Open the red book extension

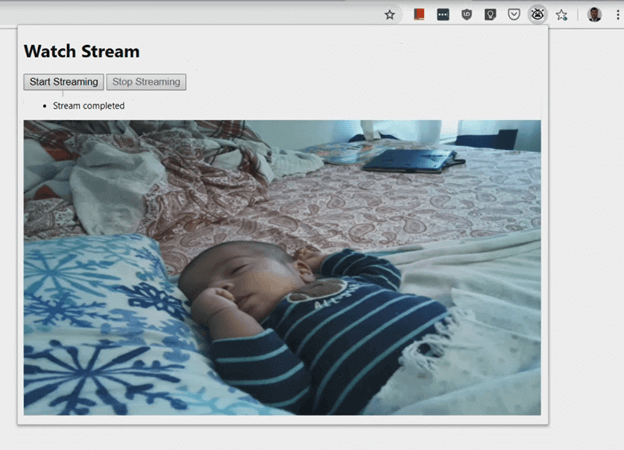point(419,15)
